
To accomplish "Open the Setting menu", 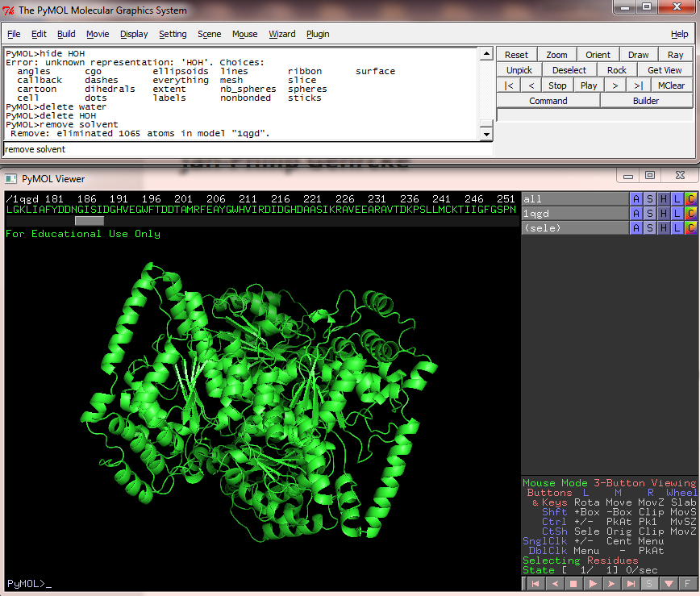I will coord(173,34).
